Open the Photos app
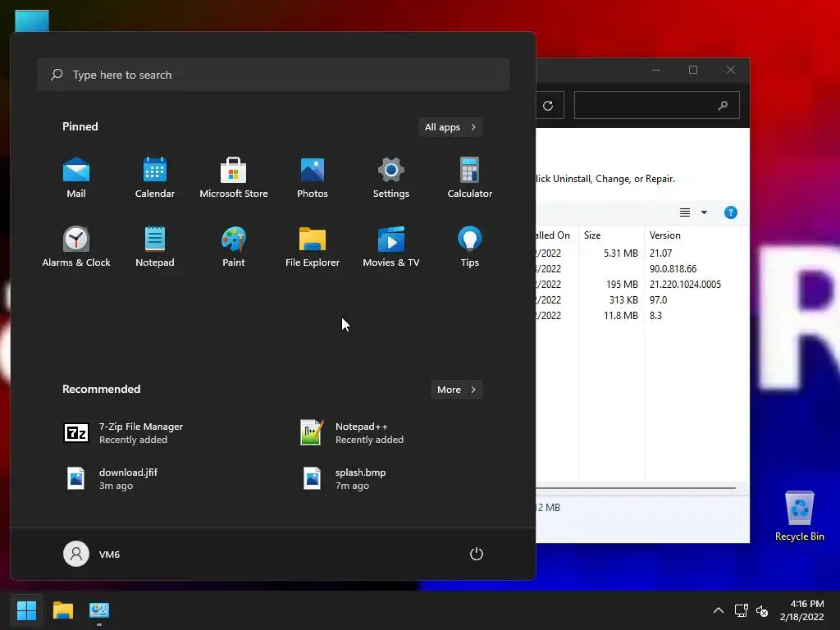840x630 pixels. pyautogui.click(x=313, y=178)
